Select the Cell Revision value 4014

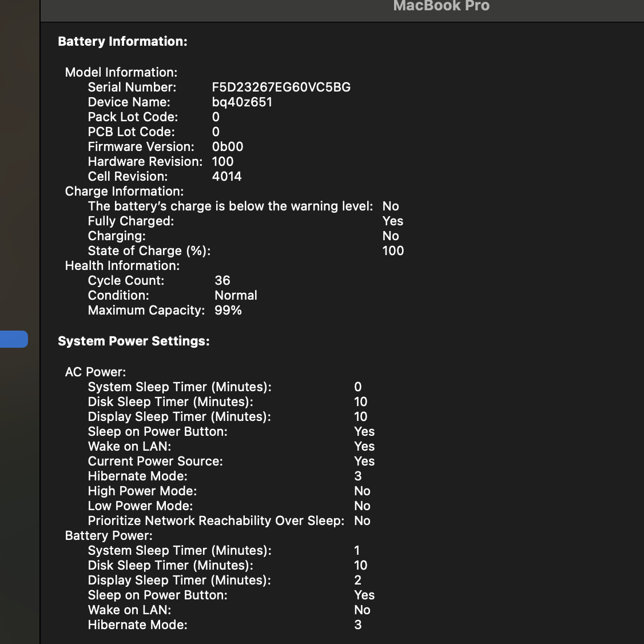pos(226,176)
